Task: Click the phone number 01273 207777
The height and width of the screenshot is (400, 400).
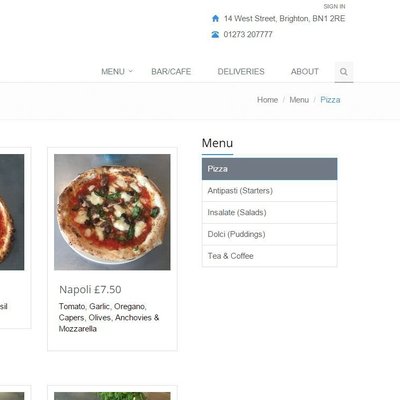Action: point(248,34)
